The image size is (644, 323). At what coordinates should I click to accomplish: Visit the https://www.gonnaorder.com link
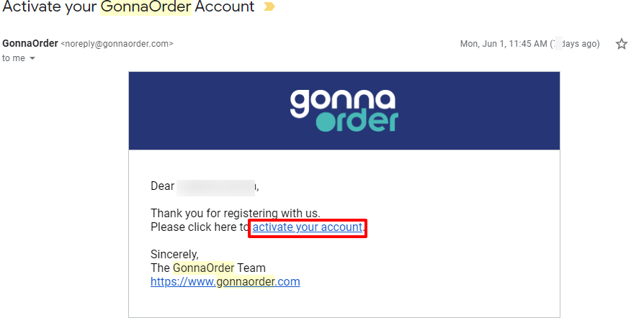click(225, 281)
